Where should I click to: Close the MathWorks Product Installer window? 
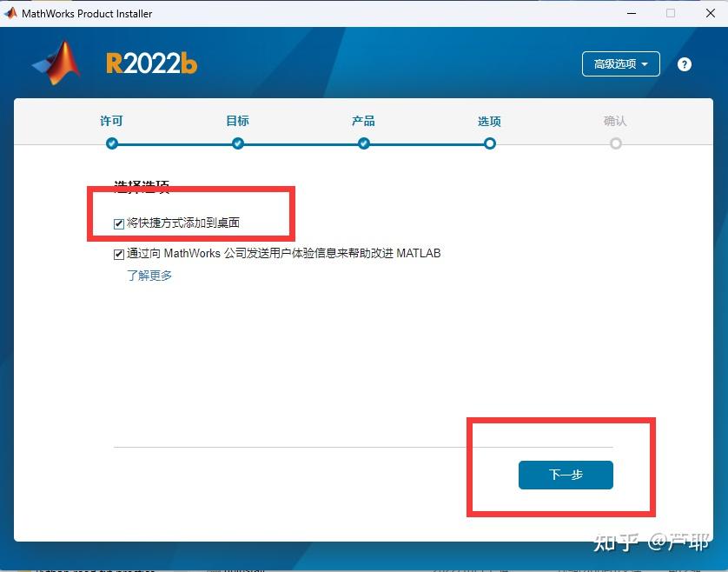[711, 13]
